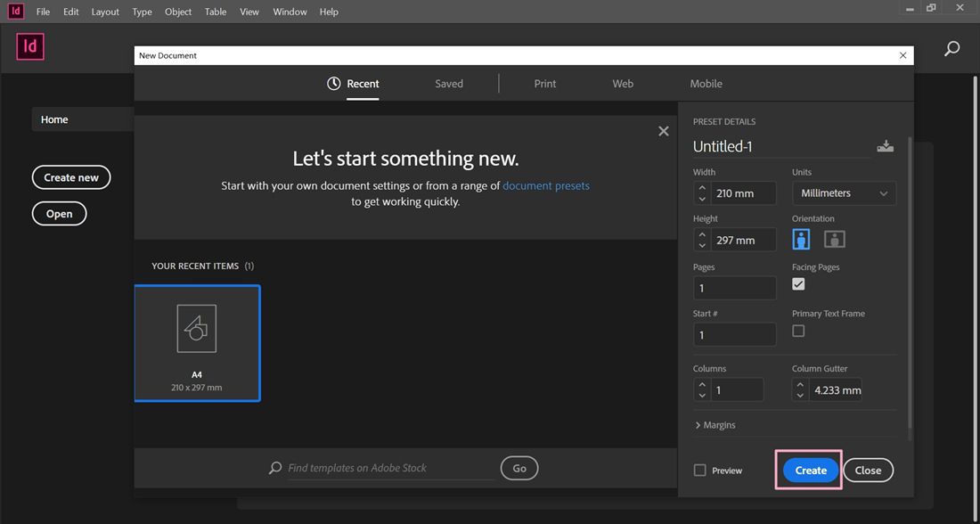This screenshot has height=524, width=980.
Task: Check the Preview checkbox
Action: coord(701,470)
